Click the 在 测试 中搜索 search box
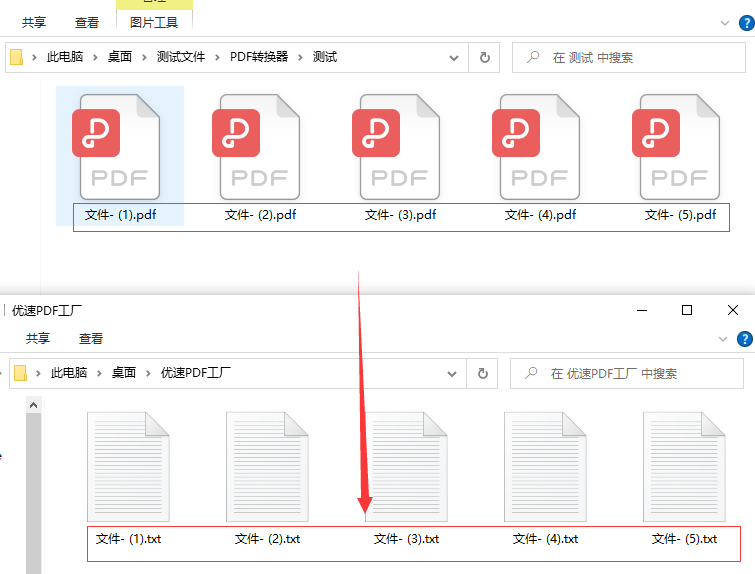This screenshot has width=755, height=574. [x=629, y=58]
